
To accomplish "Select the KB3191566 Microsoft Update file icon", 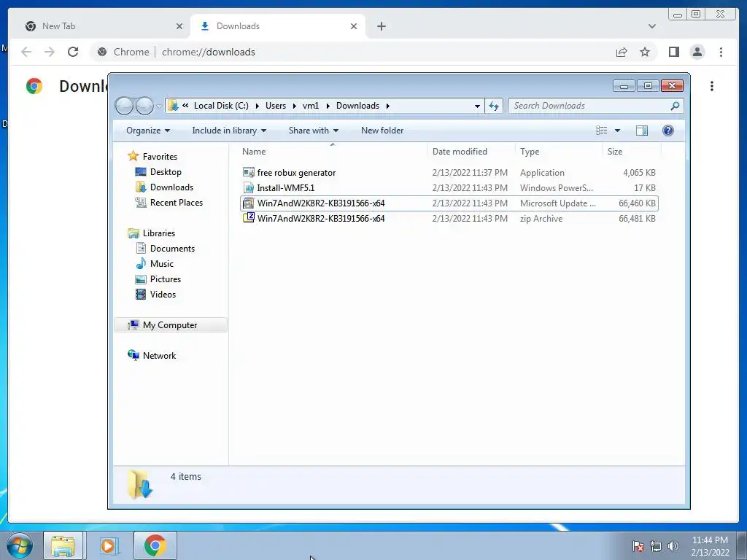I will click(x=248, y=203).
